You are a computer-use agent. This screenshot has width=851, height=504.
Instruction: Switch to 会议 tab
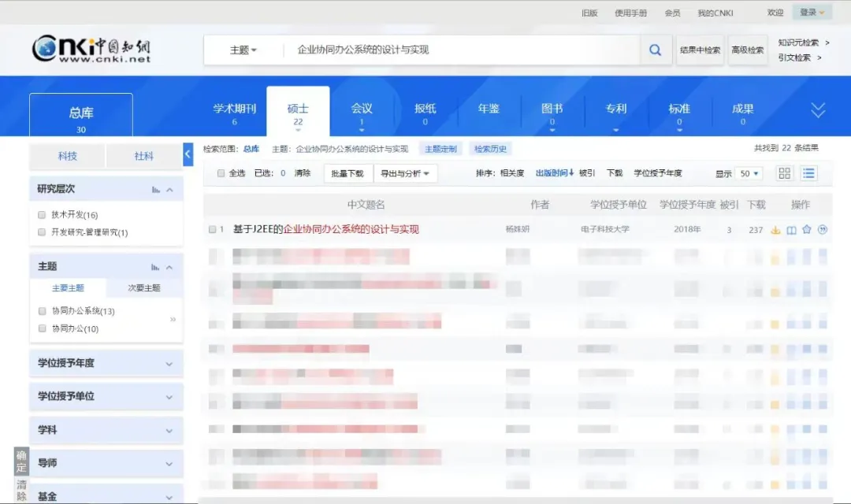[x=362, y=113]
